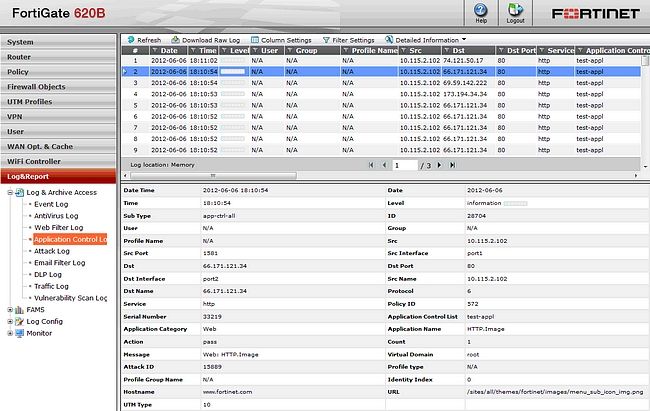This screenshot has height=411, width=650.
Task: Filter icon on the Level column
Action: pyautogui.click(x=224, y=51)
